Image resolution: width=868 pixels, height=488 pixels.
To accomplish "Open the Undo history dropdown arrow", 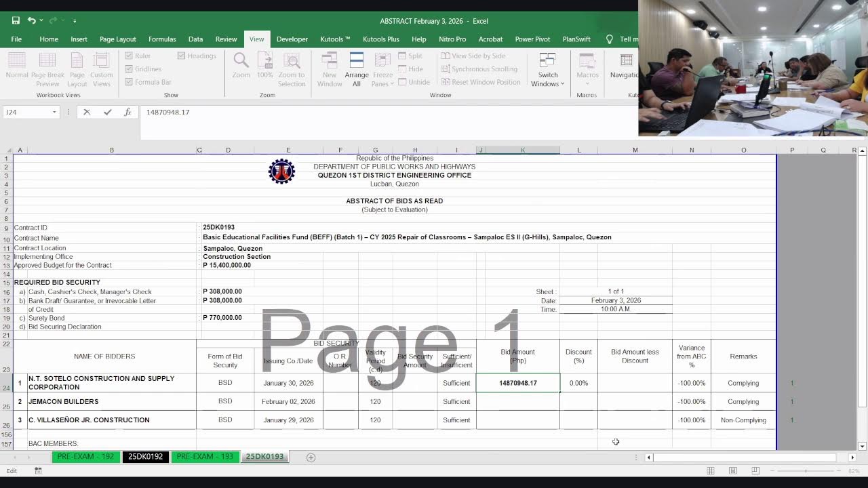I will 41,20.
